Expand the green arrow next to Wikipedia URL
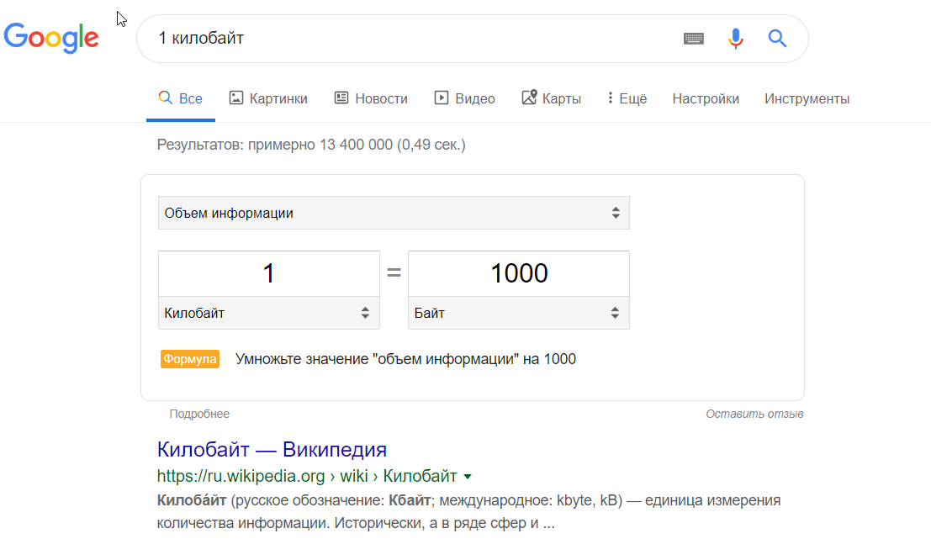This screenshot has height=560, width=931. tap(468, 477)
